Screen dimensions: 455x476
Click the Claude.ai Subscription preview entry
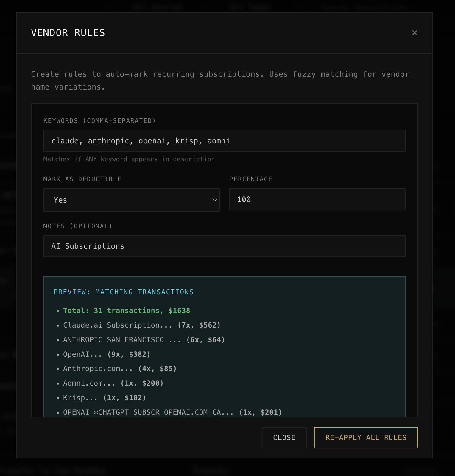click(x=141, y=325)
